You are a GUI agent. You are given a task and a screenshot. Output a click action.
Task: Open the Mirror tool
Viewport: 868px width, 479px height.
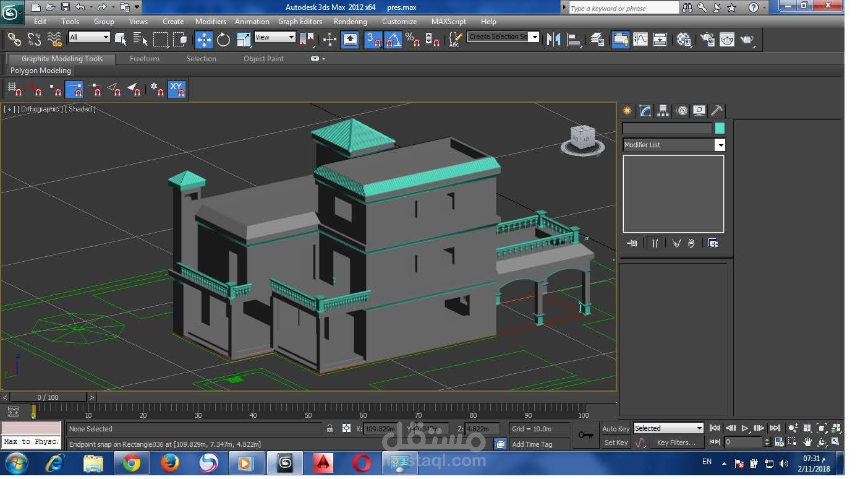click(x=554, y=40)
